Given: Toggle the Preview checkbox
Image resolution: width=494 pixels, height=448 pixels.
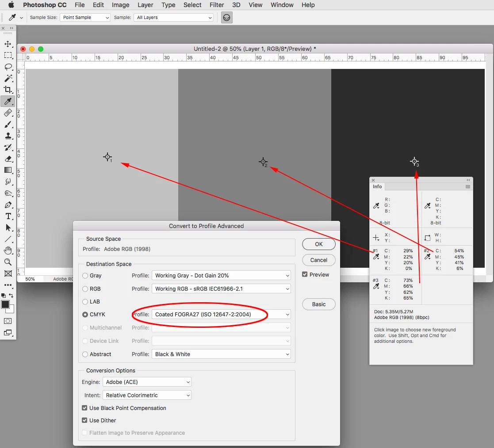Looking at the screenshot, I should 305,274.
